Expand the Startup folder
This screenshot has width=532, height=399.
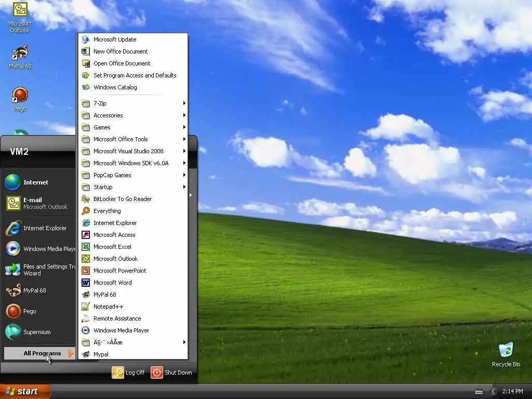click(133, 187)
